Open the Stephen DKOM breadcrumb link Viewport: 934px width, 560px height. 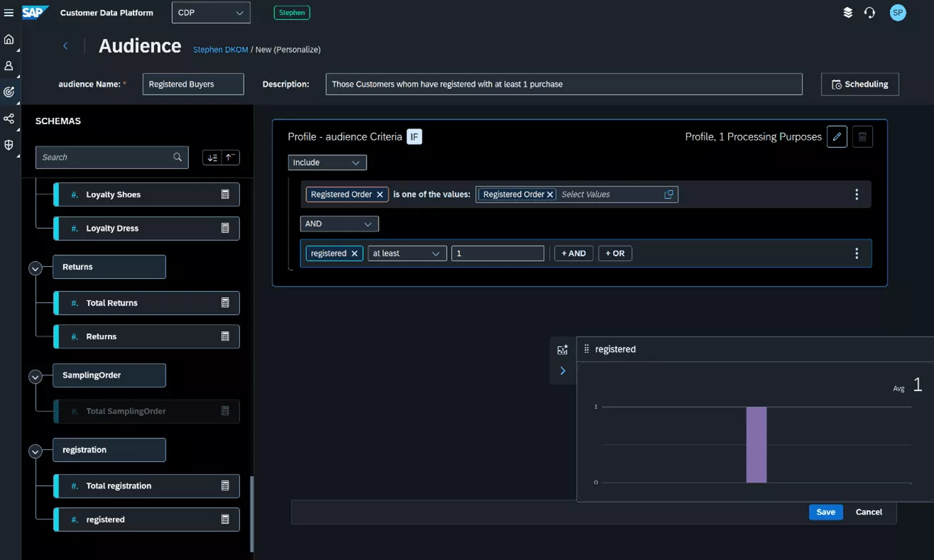click(220, 50)
